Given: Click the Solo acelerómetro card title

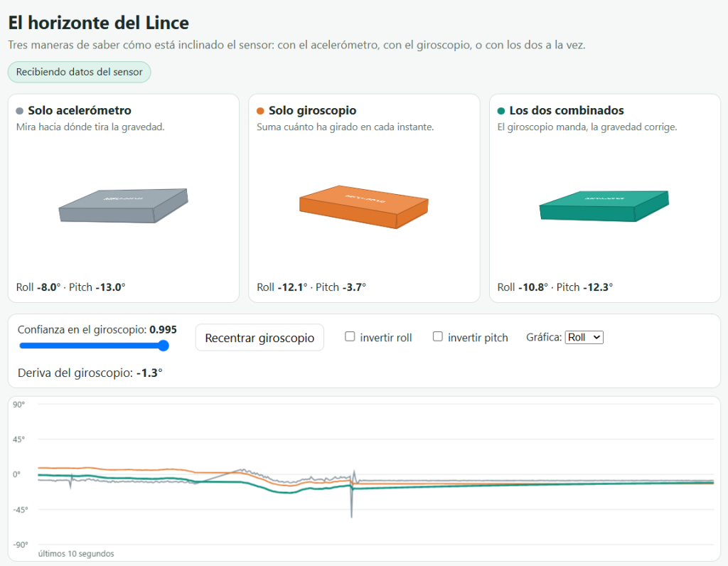Looking at the screenshot, I should coord(80,110).
